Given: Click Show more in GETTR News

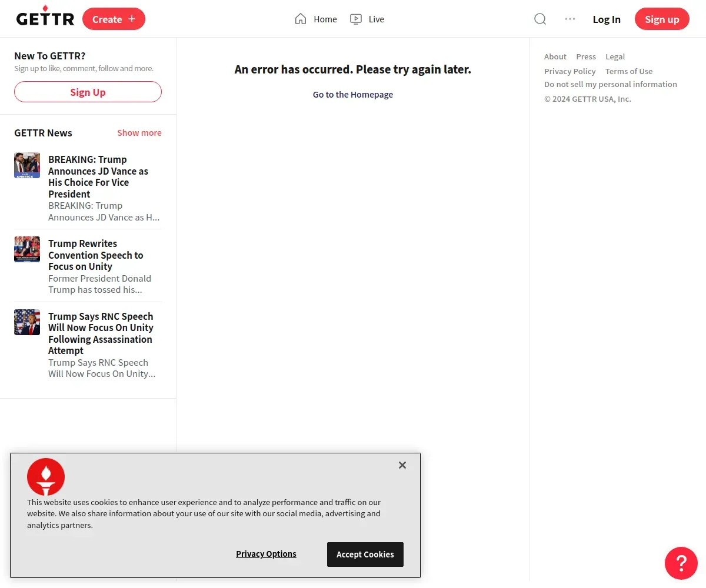Looking at the screenshot, I should coord(139,132).
